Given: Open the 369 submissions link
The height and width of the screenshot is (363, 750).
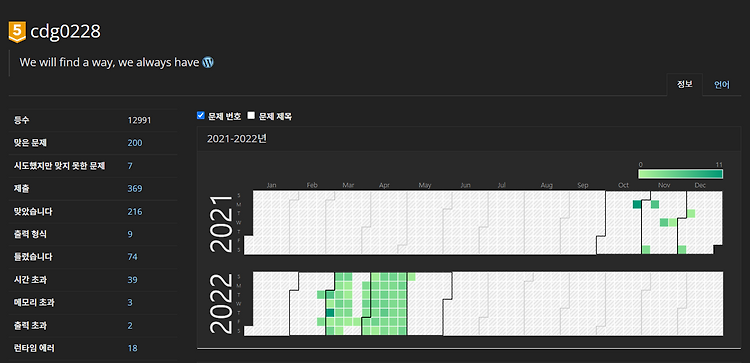Looking at the screenshot, I should point(135,189).
